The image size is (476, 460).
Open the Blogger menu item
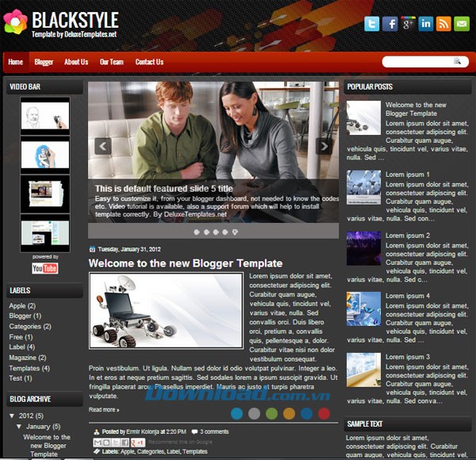point(44,62)
